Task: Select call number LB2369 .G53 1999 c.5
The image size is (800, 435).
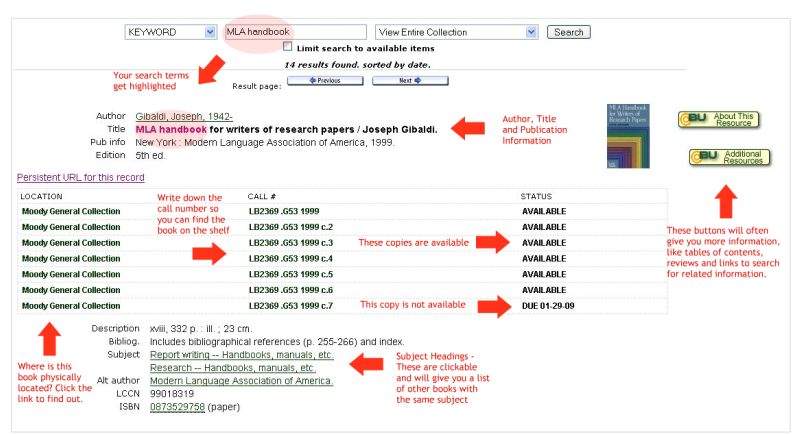Action: click(291, 274)
